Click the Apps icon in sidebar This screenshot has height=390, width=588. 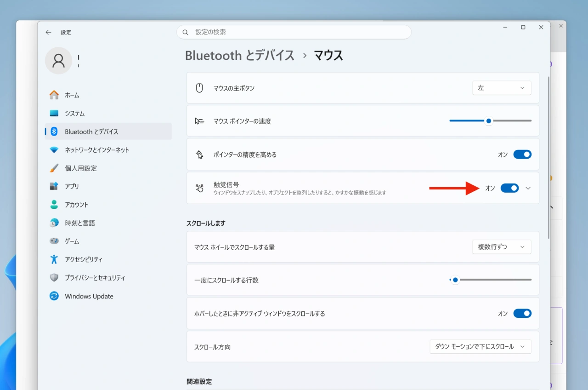tap(54, 186)
